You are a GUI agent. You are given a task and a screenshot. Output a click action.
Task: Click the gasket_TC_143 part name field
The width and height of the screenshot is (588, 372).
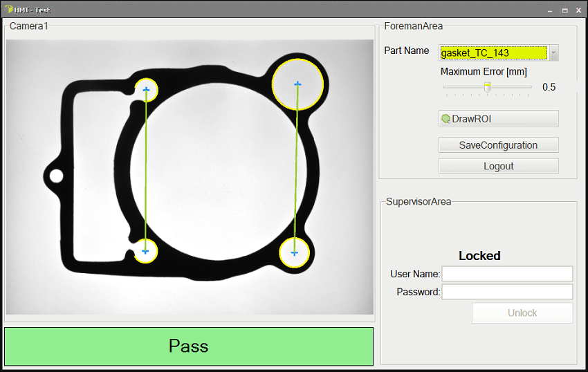[493, 53]
